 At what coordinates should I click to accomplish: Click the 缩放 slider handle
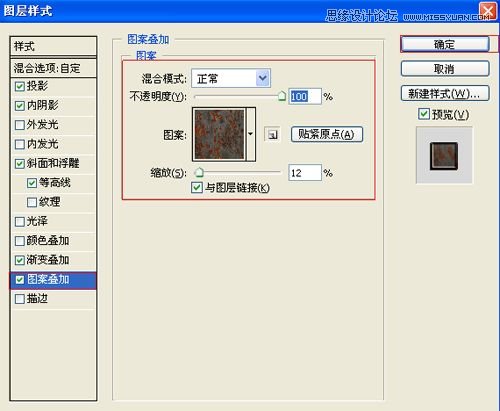click(x=199, y=172)
